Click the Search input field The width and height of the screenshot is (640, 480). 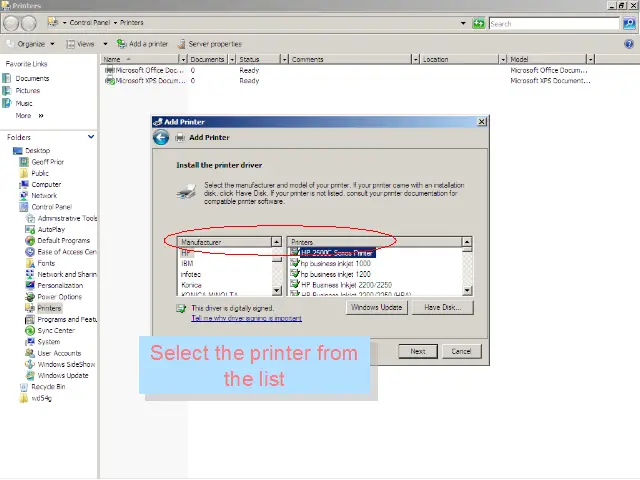(554, 24)
